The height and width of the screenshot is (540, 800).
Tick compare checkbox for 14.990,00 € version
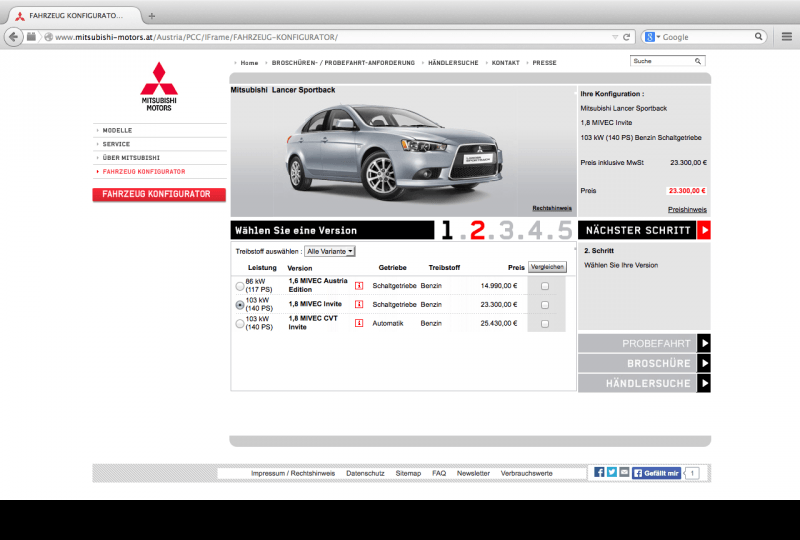545,286
